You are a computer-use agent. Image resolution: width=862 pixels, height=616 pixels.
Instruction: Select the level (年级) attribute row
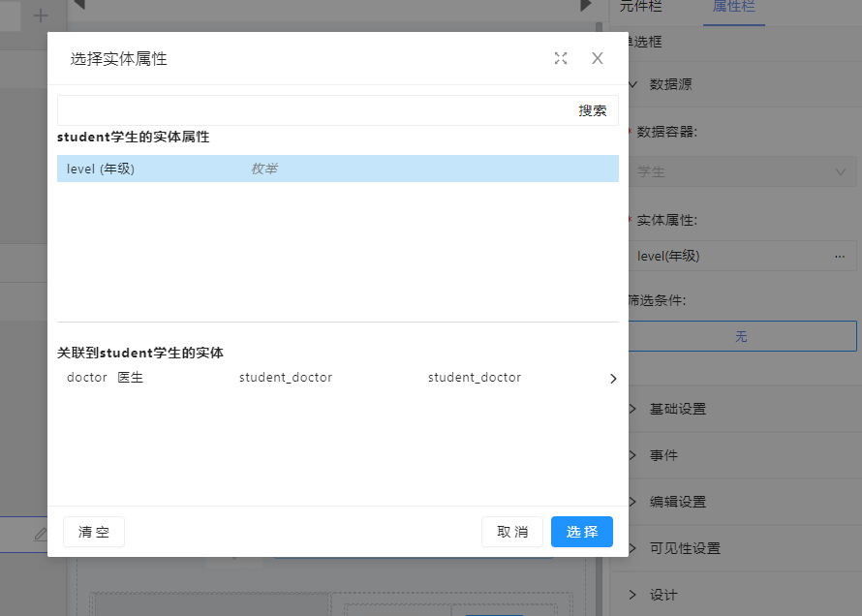(x=338, y=169)
